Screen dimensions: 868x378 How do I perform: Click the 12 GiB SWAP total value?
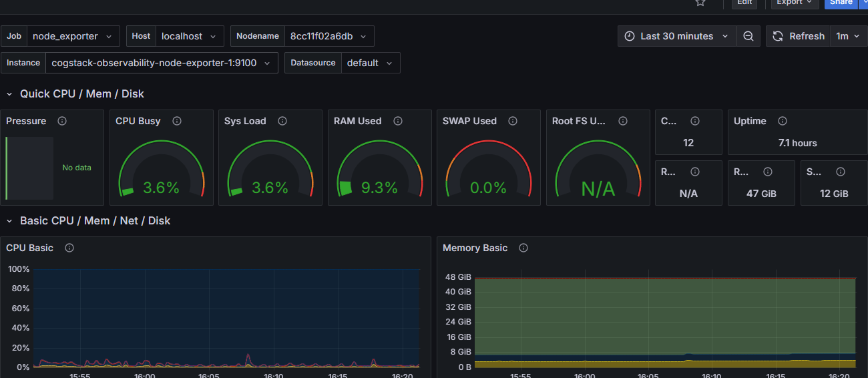pyautogui.click(x=834, y=194)
